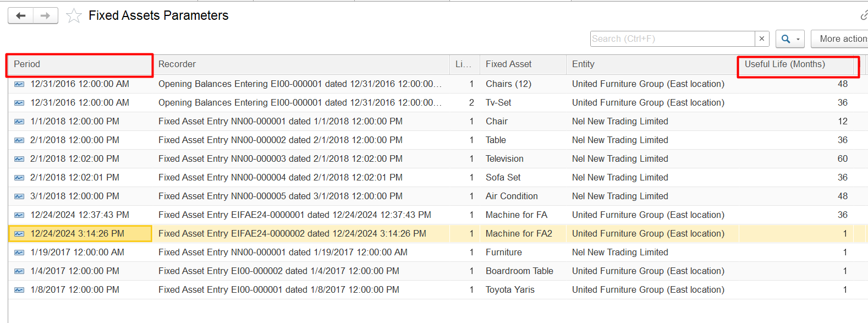The height and width of the screenshot is (323, 868).
Task: Click fixed asset cell Sofa Set
Action: [503, 178]
